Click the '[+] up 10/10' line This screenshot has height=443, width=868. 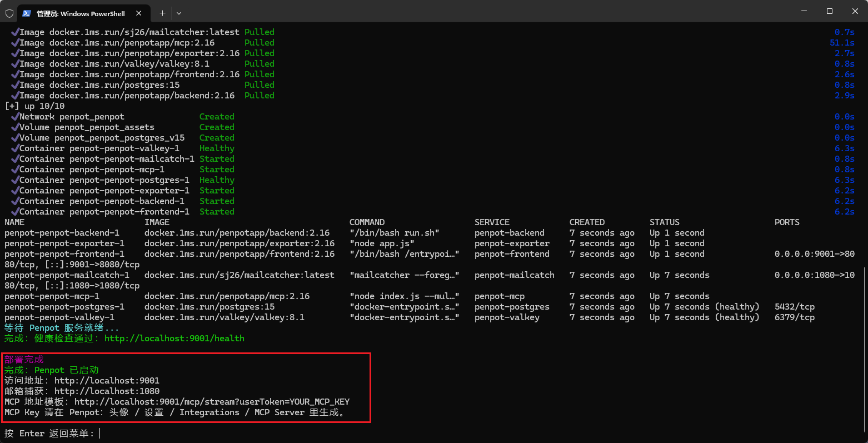[34, 106]
